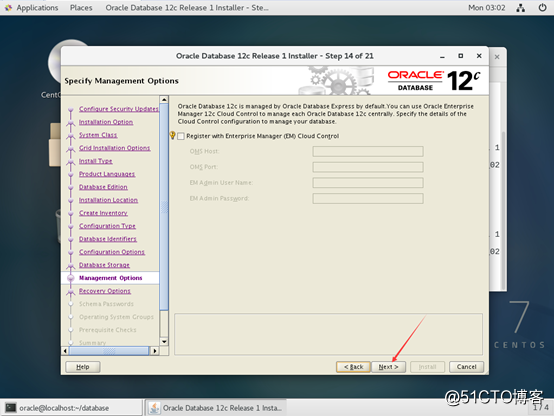Open the network status icon

pos(520,7)
